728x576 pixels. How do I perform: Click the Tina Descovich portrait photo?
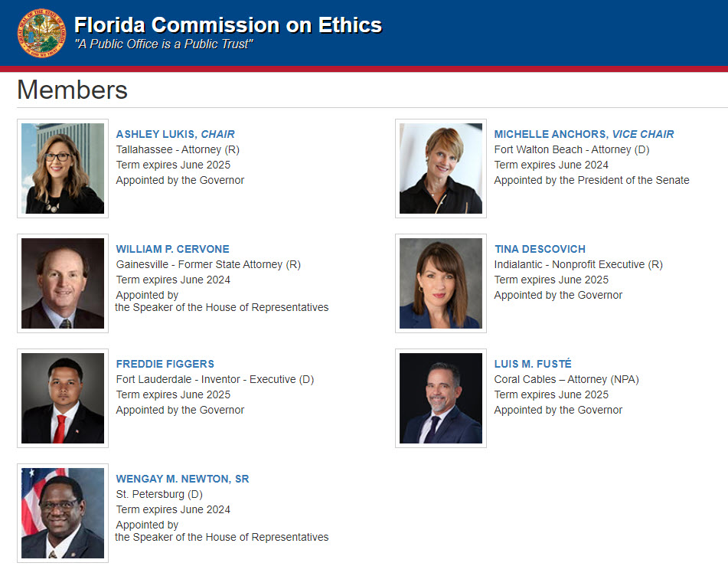click(x=441, y=283)
